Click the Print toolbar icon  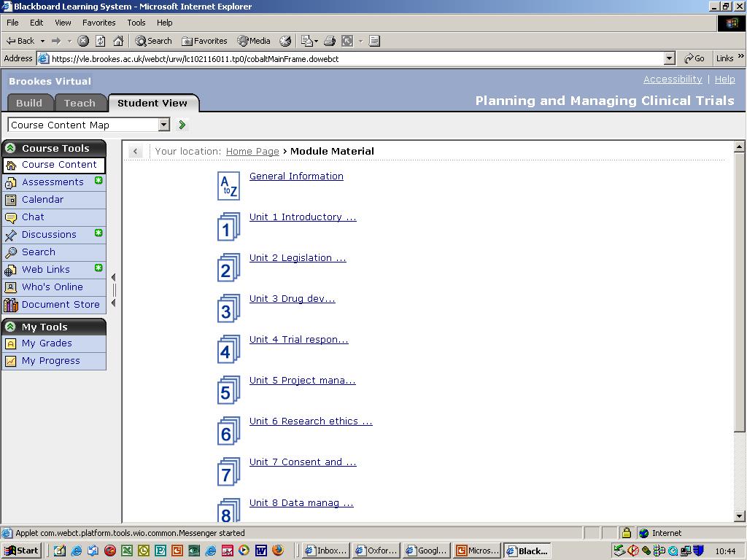tap(330, 41)
